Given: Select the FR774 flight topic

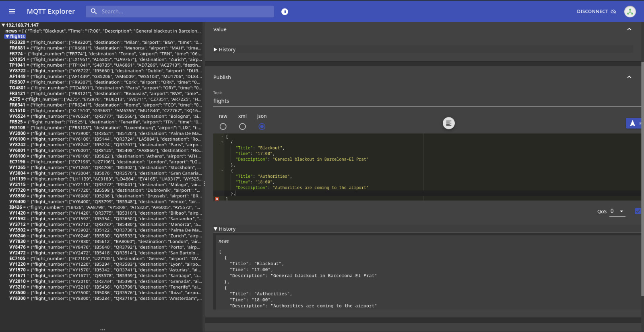Looking at the screenshot, I should tap(105, 53).
